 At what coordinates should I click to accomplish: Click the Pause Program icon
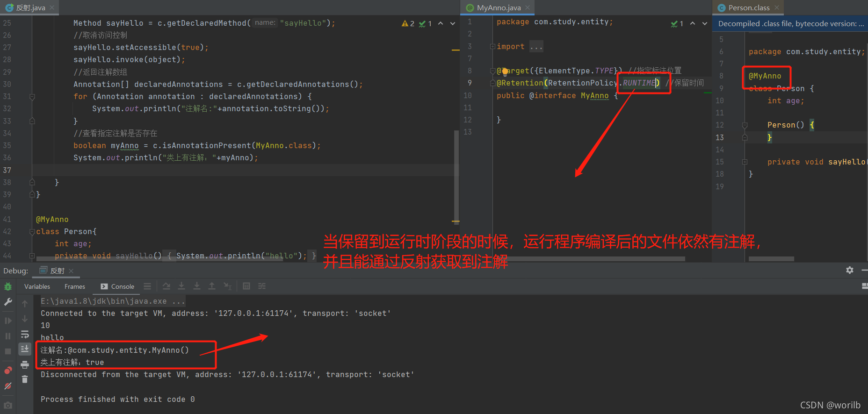[8, 336]
